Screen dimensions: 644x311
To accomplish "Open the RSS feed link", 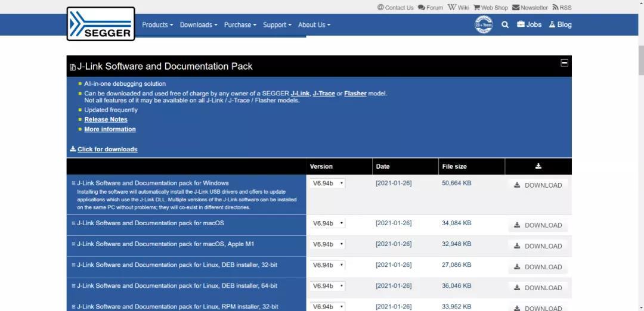I will (x=562, y=8).
